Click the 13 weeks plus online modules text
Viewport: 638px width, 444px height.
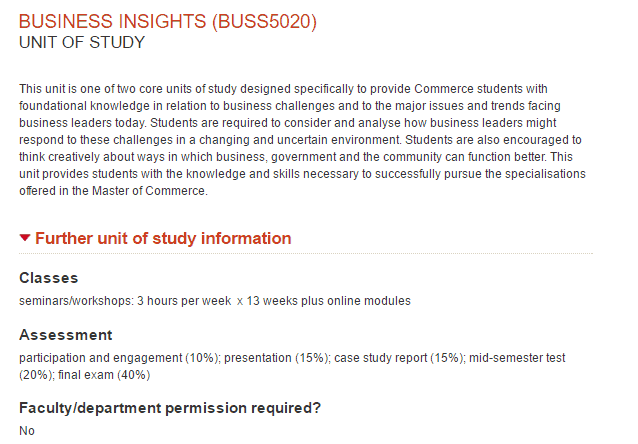[x=329, y=301]
